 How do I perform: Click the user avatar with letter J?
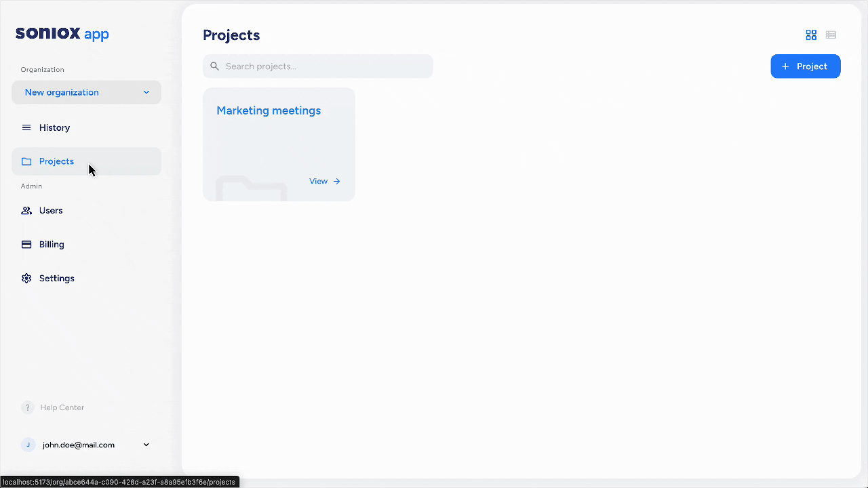pyautogui.click(x=28, y=445)
